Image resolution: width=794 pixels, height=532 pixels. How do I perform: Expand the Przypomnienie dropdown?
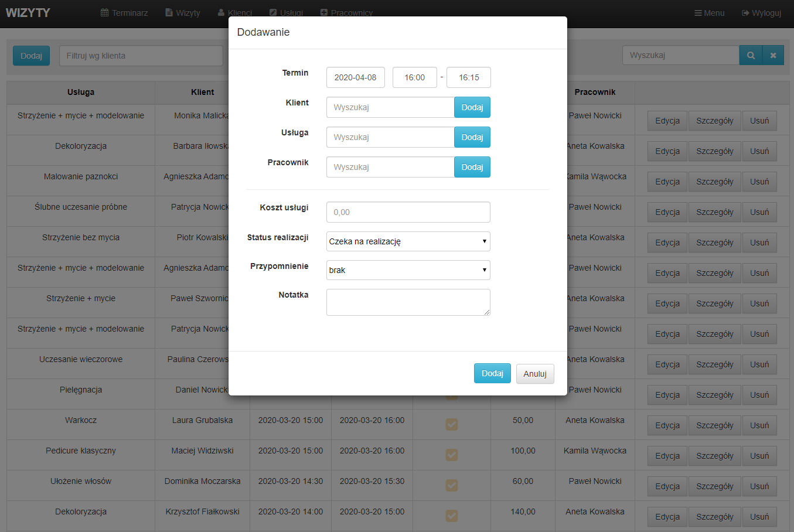pos(408,270)
